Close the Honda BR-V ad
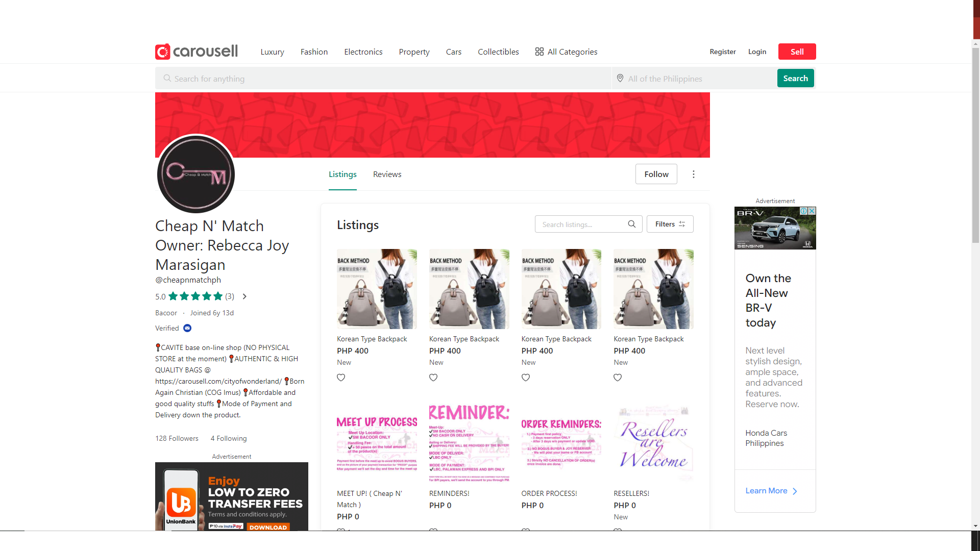 tap(812, 211)
